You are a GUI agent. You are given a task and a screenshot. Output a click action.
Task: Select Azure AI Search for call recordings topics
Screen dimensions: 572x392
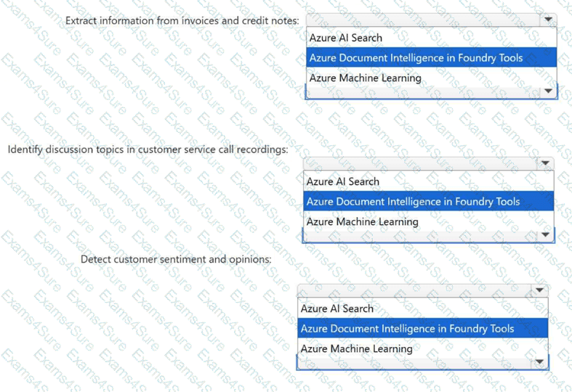[x=428, y=181]
